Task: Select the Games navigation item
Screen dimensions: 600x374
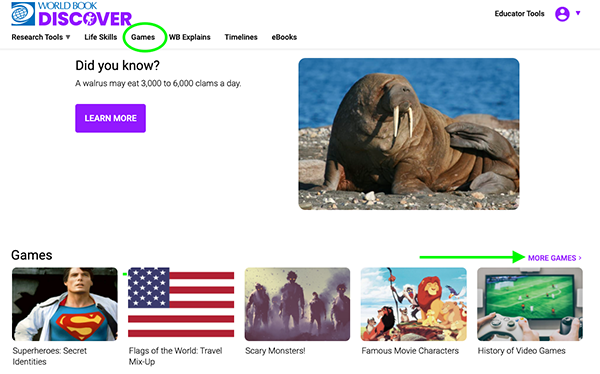Action: [143, 37]
